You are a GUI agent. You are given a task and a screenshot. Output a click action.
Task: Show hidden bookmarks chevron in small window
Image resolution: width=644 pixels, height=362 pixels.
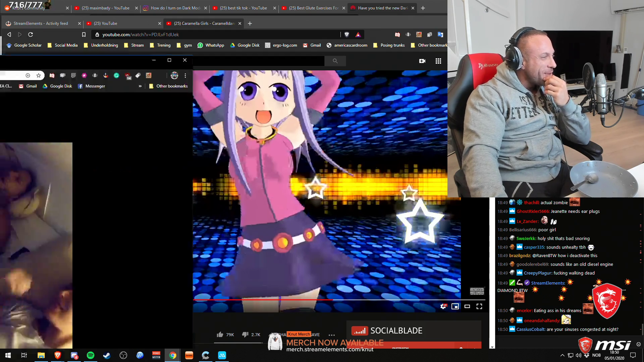[x=140, y=86]
